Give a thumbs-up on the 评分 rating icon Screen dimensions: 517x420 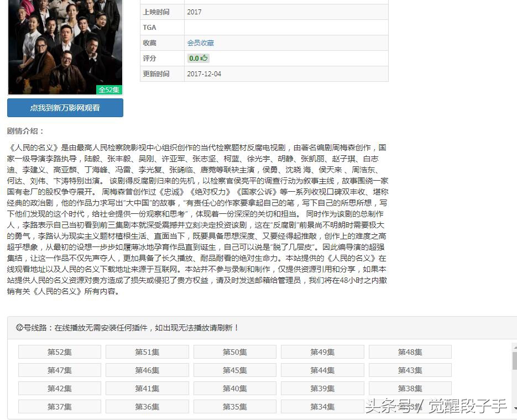pos(204,58)
